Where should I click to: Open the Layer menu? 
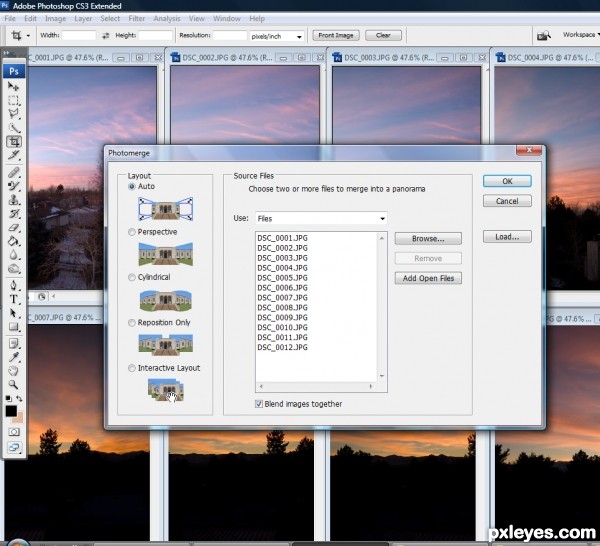pos(83,18)
